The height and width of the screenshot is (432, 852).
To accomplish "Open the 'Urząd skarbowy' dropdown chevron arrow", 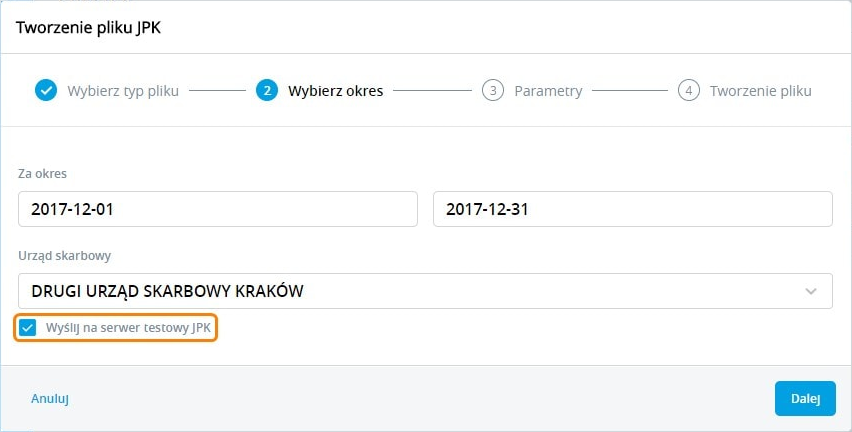I will tap(811, 292).
